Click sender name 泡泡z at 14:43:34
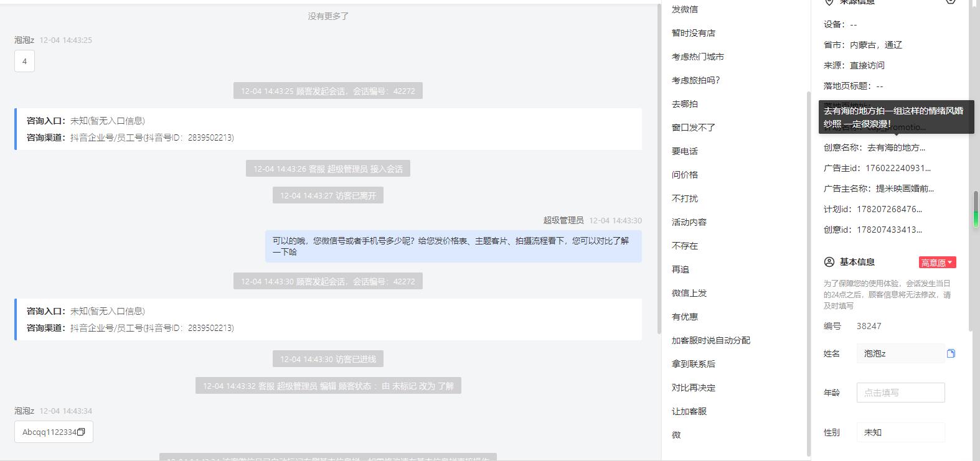The image size is (980, 461). pyautogui.click(x=24, y=411)
